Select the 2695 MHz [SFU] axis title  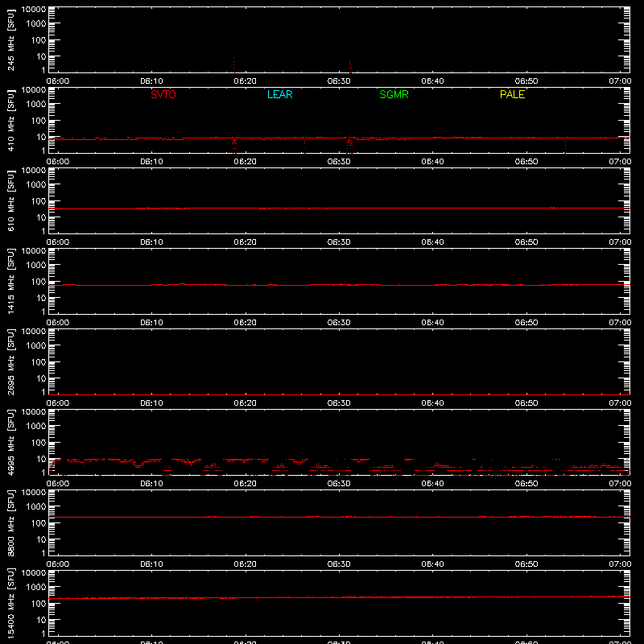click(10, 361)
